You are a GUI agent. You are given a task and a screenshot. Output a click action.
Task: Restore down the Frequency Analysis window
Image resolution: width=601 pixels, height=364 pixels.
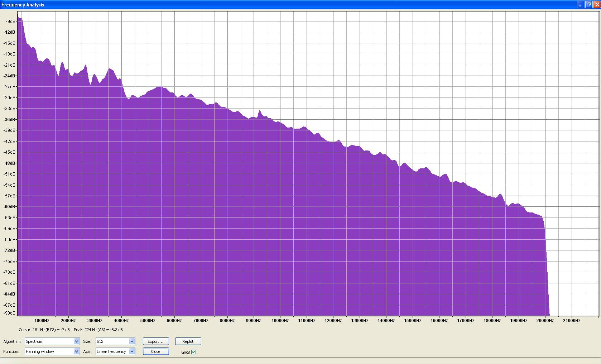click(588, 5)
